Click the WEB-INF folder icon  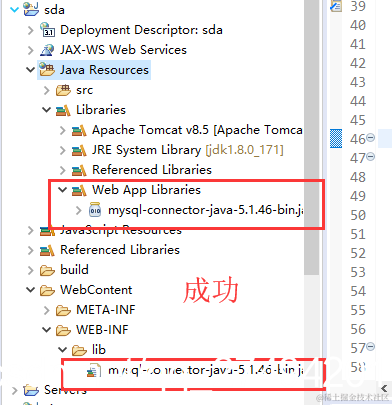pos(63,330)
